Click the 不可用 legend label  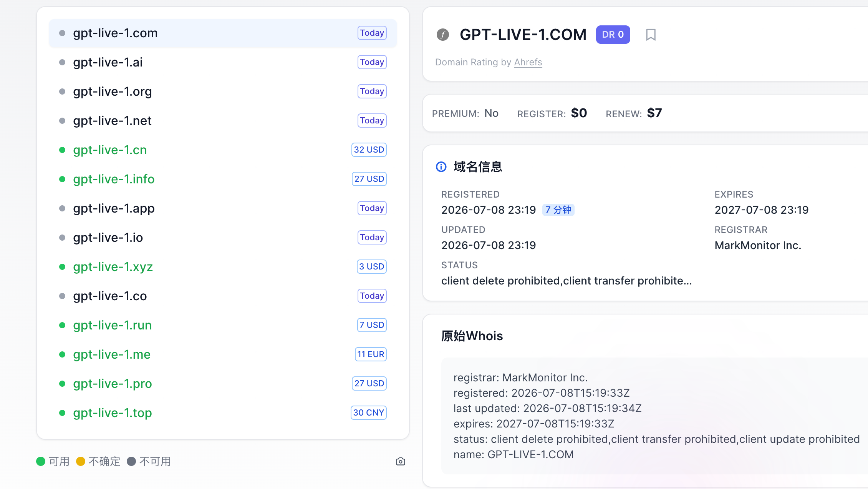(x=155, y=461)
